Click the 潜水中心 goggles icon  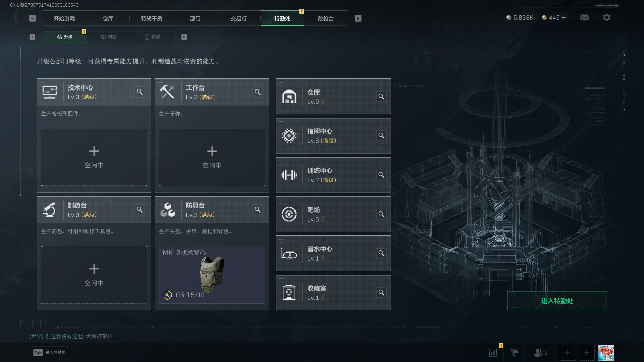tap(289, 253)
